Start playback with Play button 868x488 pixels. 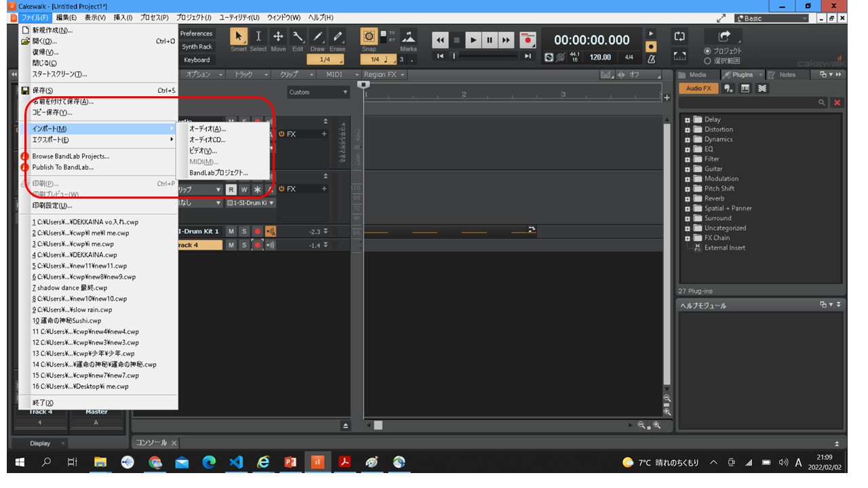point(473,40)
